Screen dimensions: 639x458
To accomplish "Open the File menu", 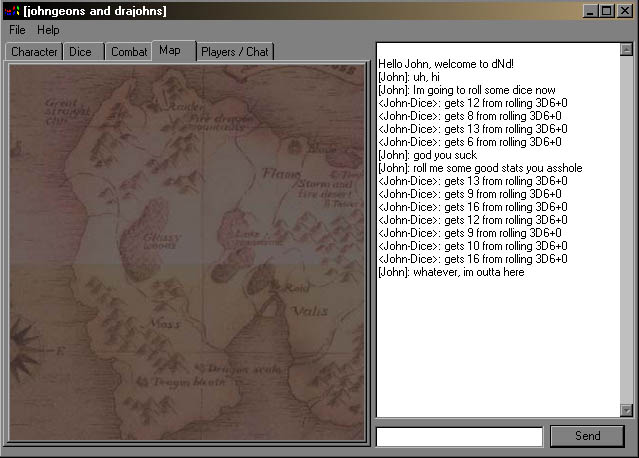I will pos(17,30).
